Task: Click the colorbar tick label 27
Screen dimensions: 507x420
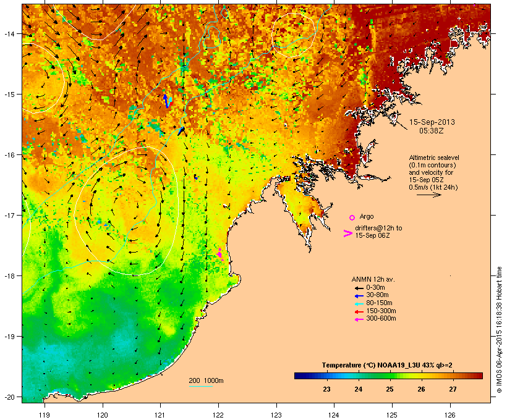Action: (453, 389)
